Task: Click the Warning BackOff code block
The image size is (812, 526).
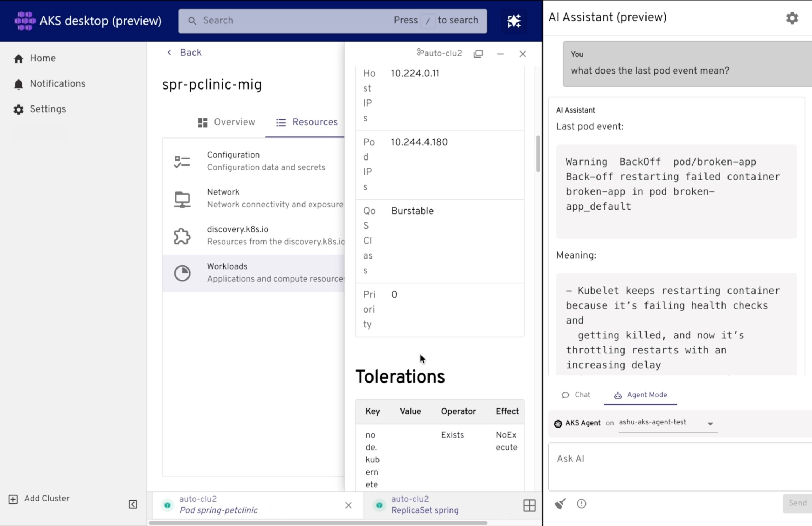Action: coord(676,191)
